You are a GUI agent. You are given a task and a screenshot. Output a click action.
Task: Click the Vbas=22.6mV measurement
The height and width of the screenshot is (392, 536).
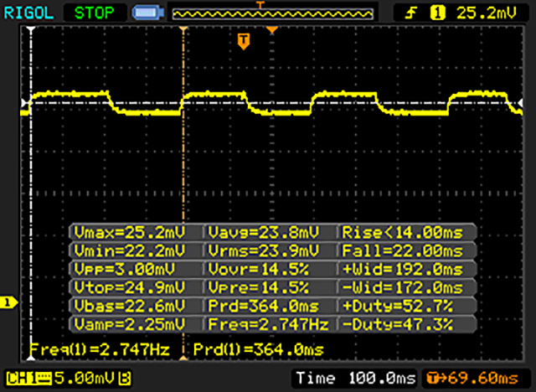coord(130,306)
